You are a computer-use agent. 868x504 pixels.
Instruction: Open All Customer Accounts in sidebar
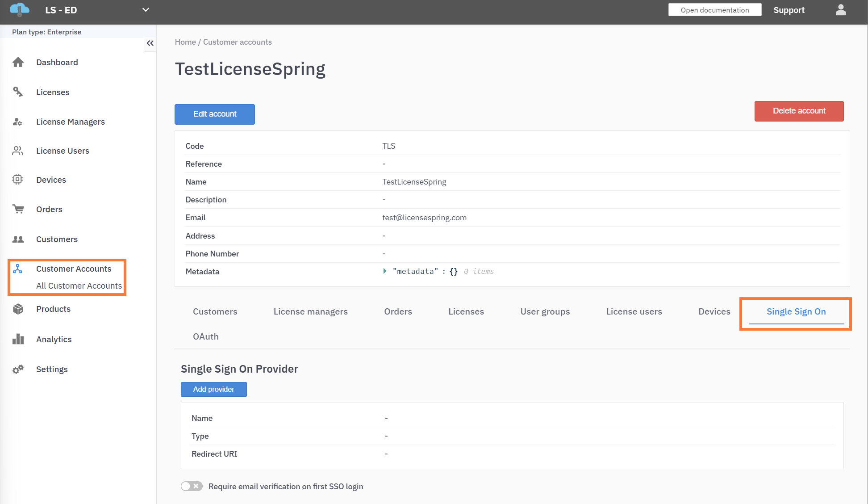coord(79,286)
